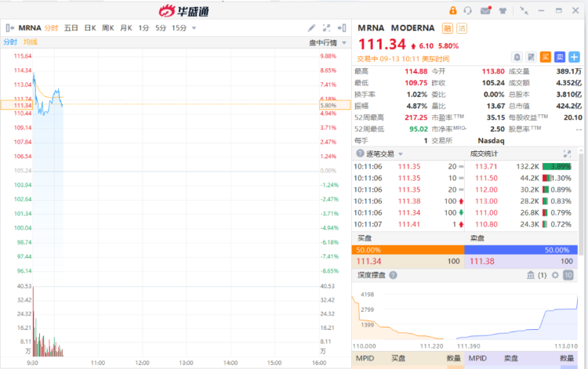Switch to the 五日 five-day chart
Viewport: 588px width, 369px height.
pyautogui.click(x=71, y=27)
